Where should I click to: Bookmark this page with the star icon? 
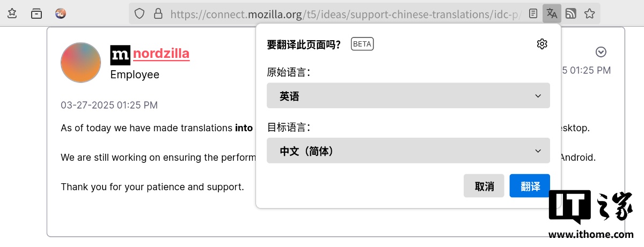click(589, 13)
